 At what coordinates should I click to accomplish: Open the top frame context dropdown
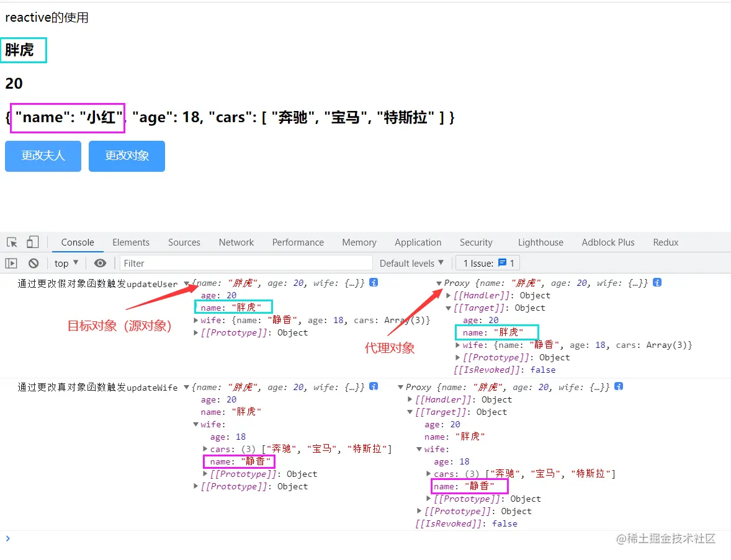(66, 263)
